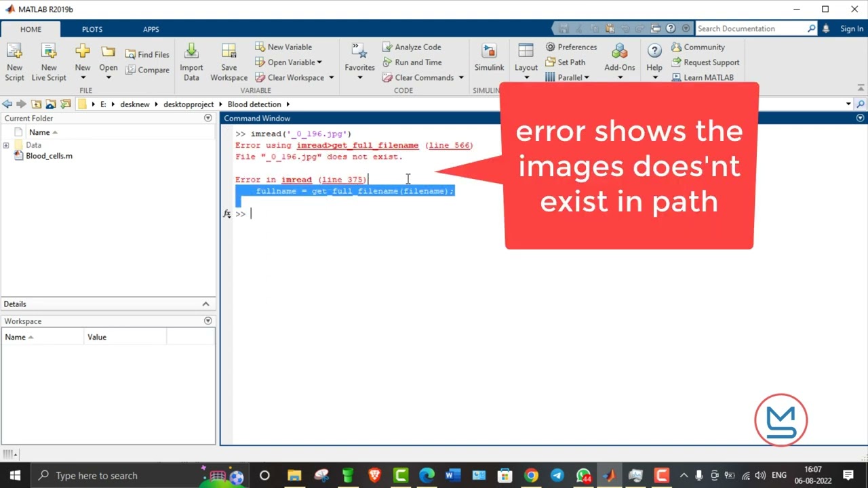Click New Variable
This screenshot has width=868, height=488.
283,47
